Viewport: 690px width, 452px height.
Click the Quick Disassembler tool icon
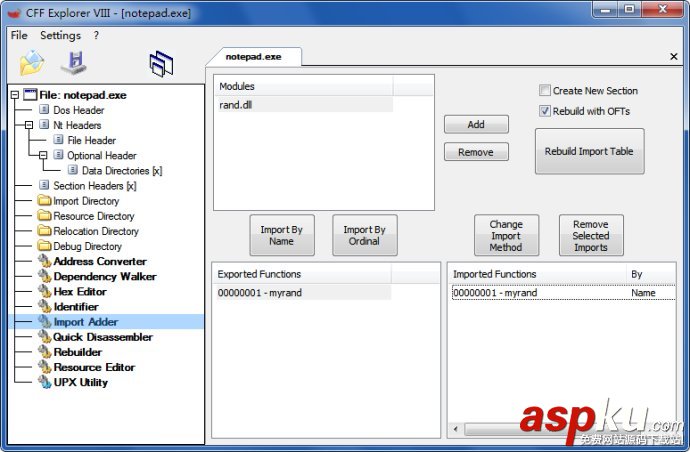coord(44,337)
